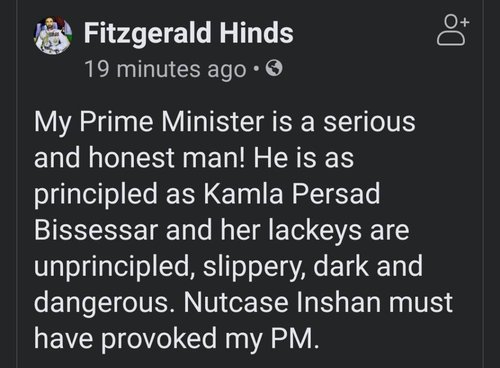Click the word "Bissessar" in the post
Viewport: 500px width, 368px height.
click(x=96, y=230)
